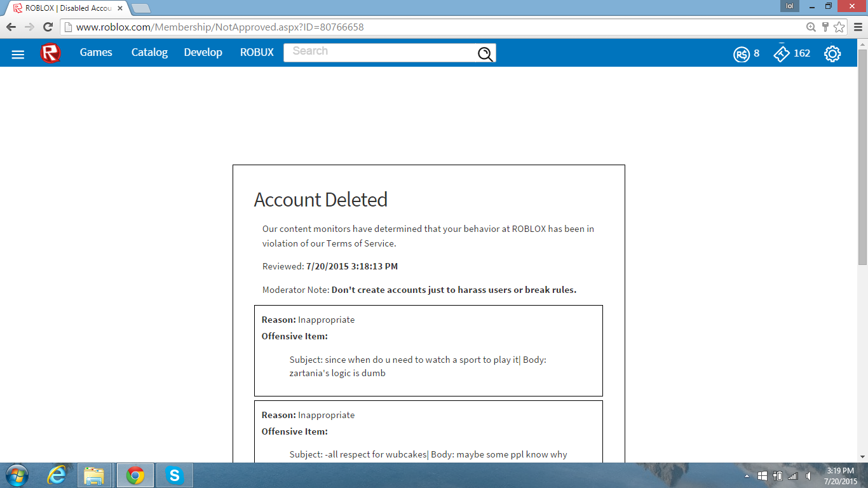Screen dimensions: 868x488
Task: Click the page's vertical scrollbar thumb
Action: coord(862,157)
